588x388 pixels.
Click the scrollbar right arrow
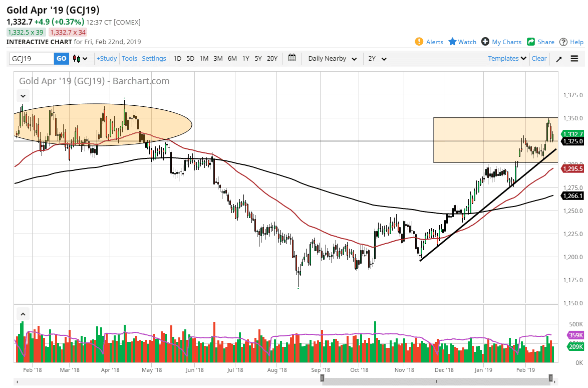point(555,382)
